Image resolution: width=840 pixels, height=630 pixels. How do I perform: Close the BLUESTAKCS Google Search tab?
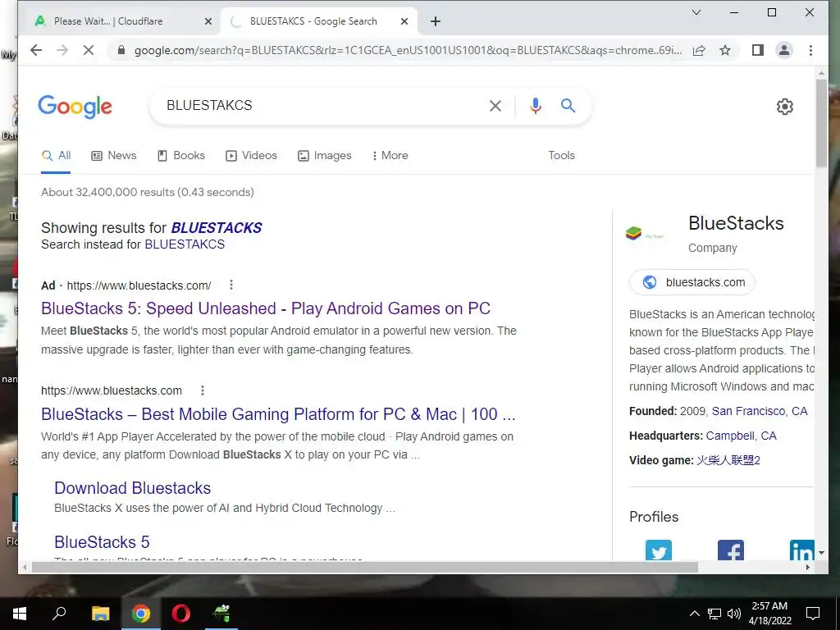(404, 21)
